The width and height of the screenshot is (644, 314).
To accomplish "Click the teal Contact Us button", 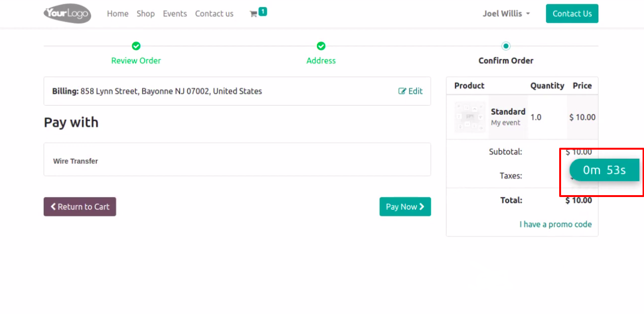I will (572, 14).
